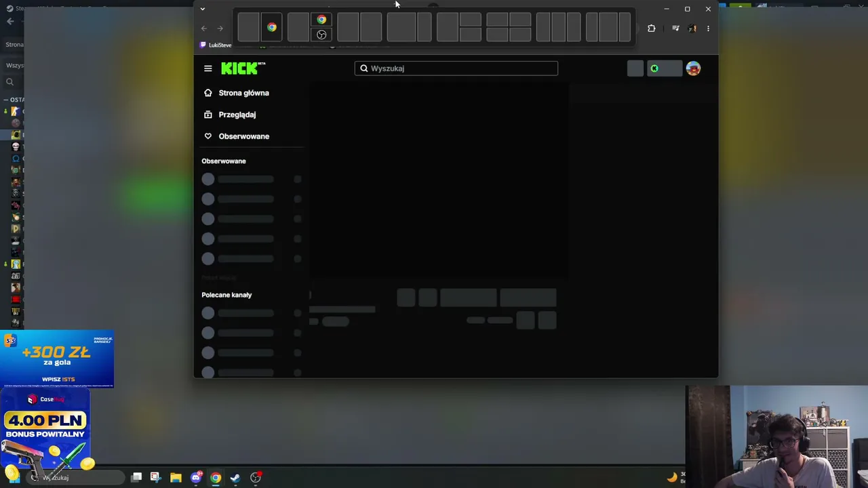Go back in the Steam window

[x=10, y=21]
